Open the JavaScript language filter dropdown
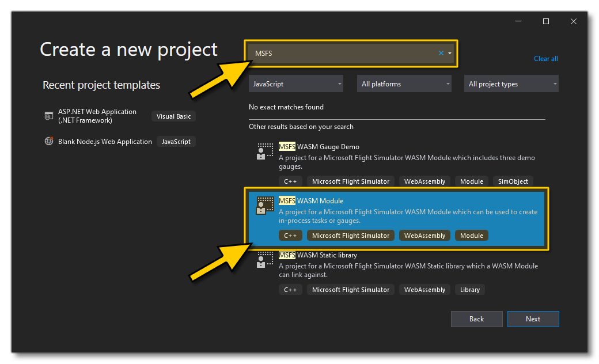599x364 pixels. coord(296,84)
